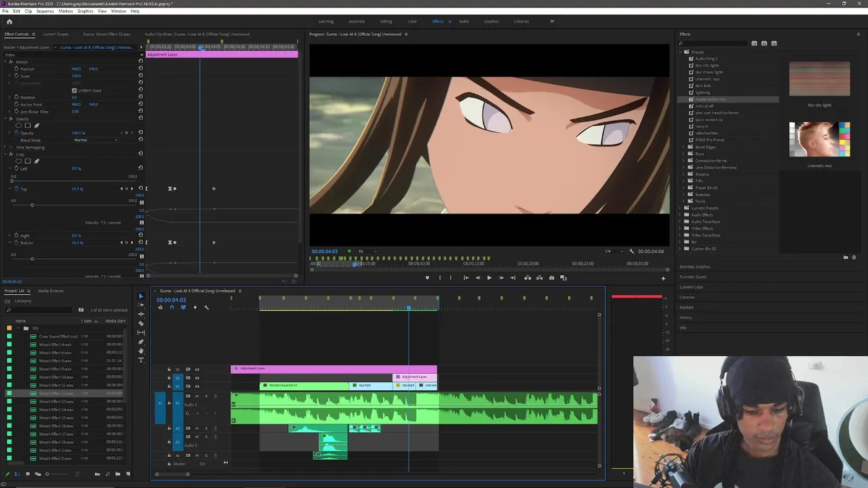Select the Selection tool in timeline toolbar

tap(141, 296)
